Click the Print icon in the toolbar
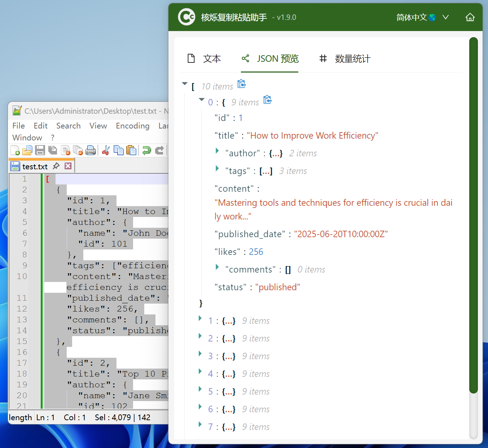 click(x=91, y=150)
